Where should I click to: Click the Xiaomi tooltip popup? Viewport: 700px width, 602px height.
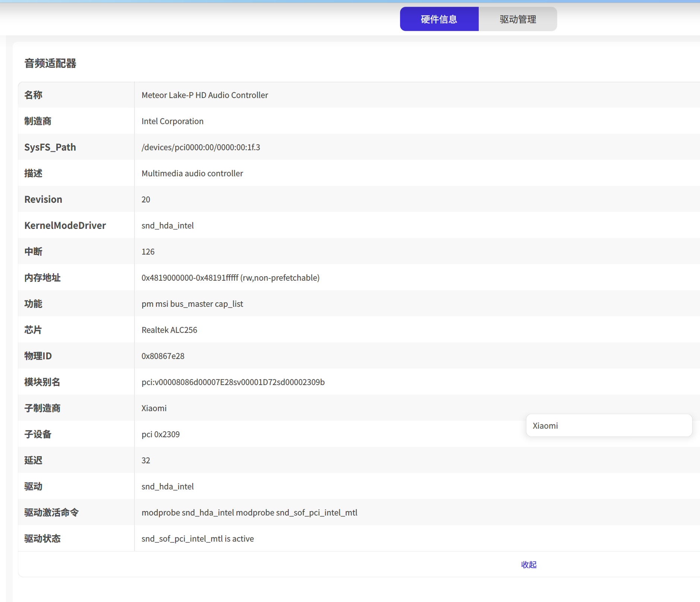coord(609,425)
